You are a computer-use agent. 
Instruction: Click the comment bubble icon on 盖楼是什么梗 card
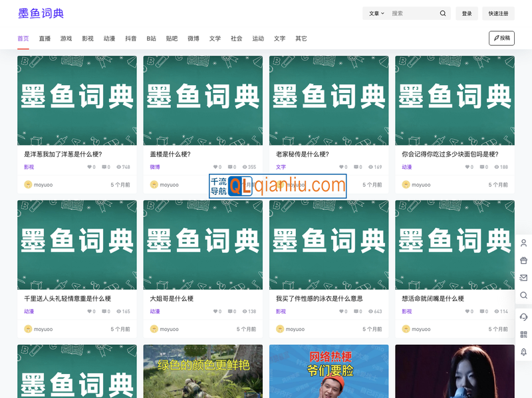pyautogui.click(x=231, y=166)
